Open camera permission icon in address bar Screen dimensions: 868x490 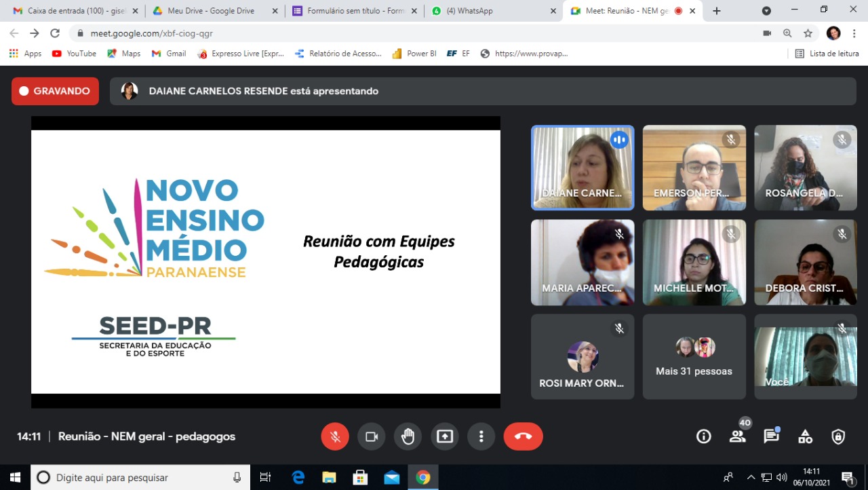[767, 33]
